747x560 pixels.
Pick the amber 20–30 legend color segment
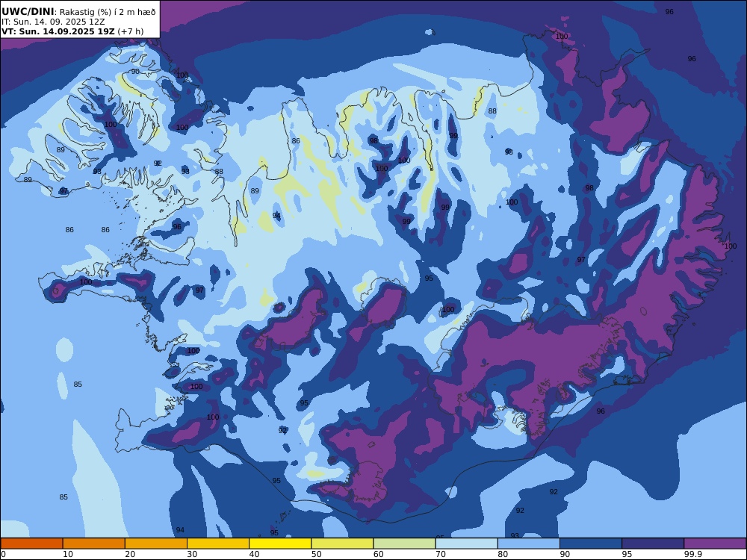pos(156,544)
